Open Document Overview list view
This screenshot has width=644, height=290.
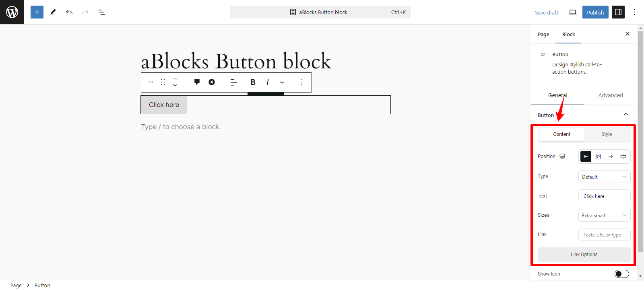point(101,12)
